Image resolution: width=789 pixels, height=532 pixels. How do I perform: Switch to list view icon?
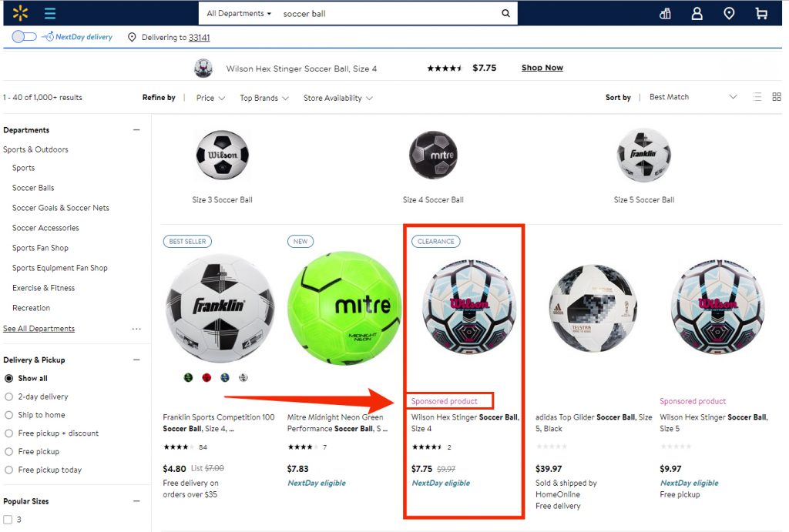[757, 96]
